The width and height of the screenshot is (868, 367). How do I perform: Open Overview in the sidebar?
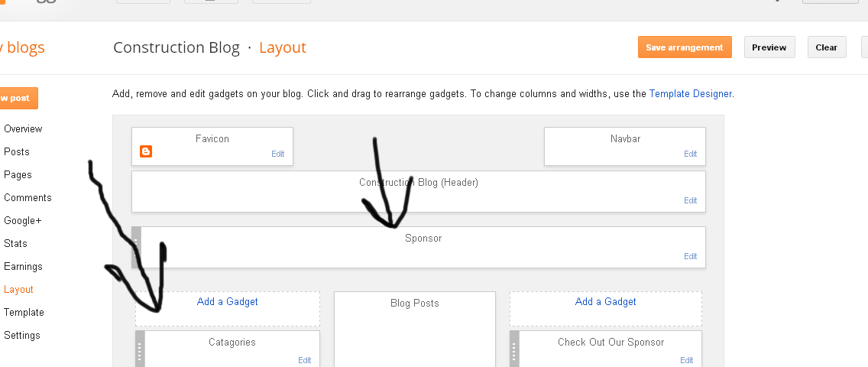23,128
